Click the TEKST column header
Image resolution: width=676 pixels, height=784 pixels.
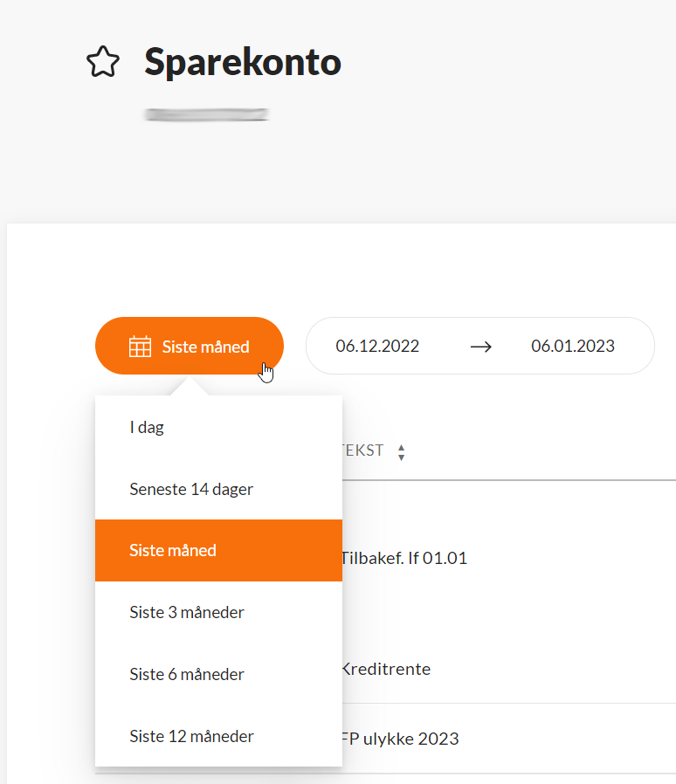(x=363, y=451)
